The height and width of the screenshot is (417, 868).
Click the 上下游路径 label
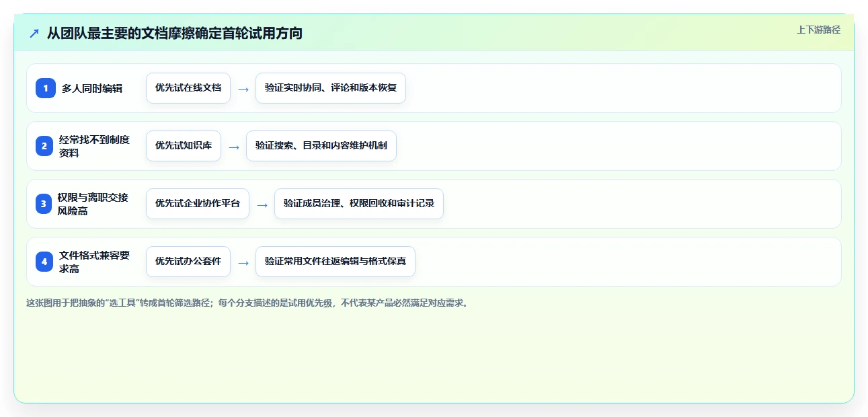(818, 30)
